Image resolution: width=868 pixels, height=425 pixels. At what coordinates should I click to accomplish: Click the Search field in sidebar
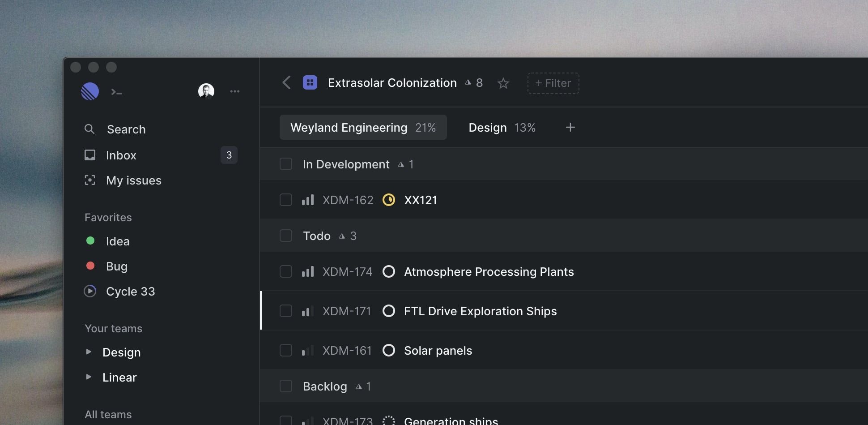[126, 129]
